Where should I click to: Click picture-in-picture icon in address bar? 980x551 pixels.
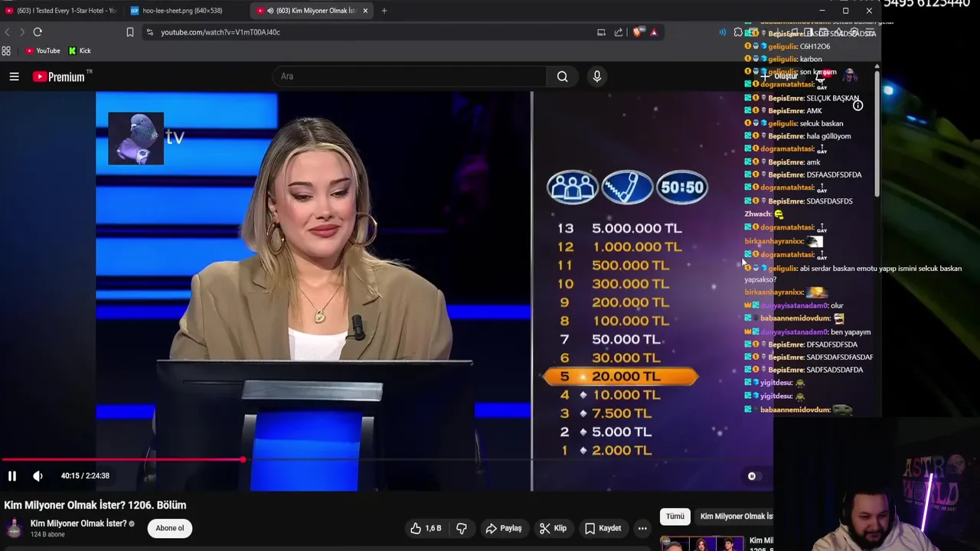(x=601, y=32)
